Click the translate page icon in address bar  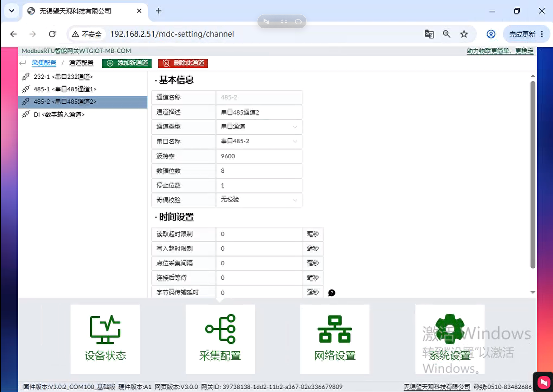pyautogui.click(x=429, y=34)
